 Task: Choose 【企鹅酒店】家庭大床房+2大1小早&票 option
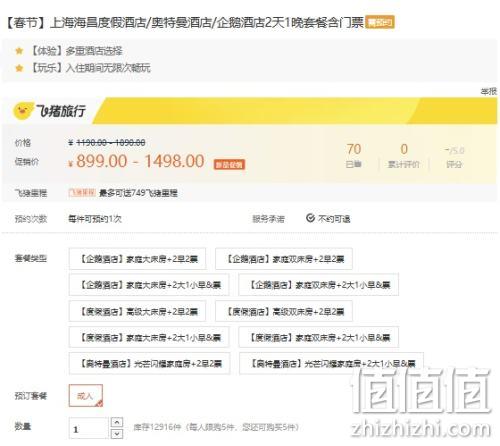pos(149,285)
